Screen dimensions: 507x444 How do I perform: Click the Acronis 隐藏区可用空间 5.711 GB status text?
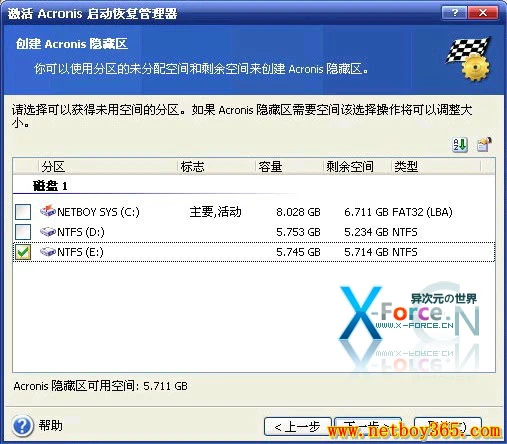100,386
